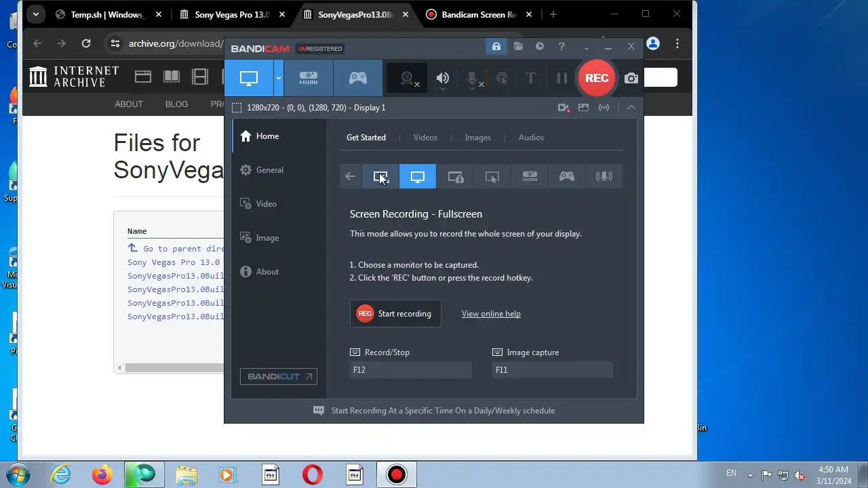Select the highlighted fullscreen mode icon
This screenshot has height=488, width=868.
[418, 176]
